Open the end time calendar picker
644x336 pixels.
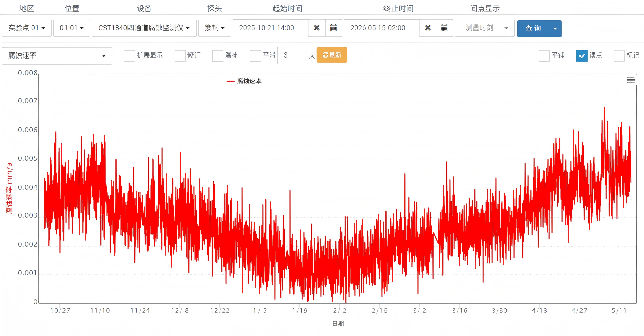(444, 28)
